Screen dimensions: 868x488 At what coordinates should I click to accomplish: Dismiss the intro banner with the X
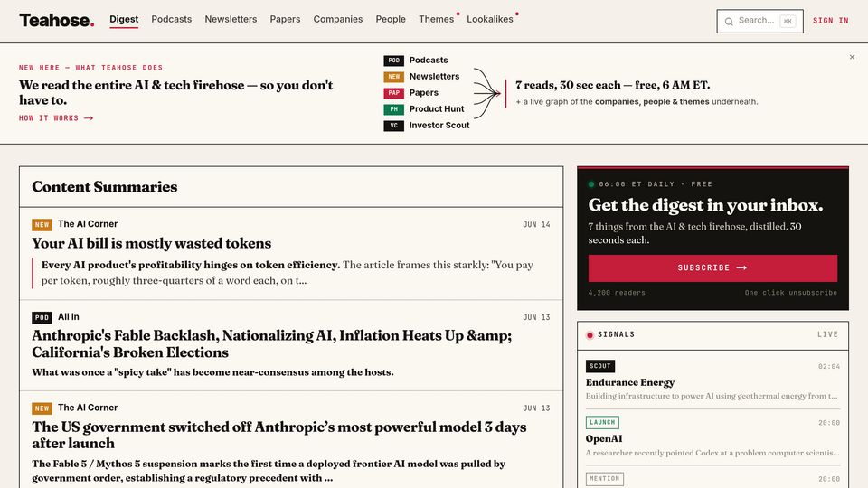click(x=852, y=57)
